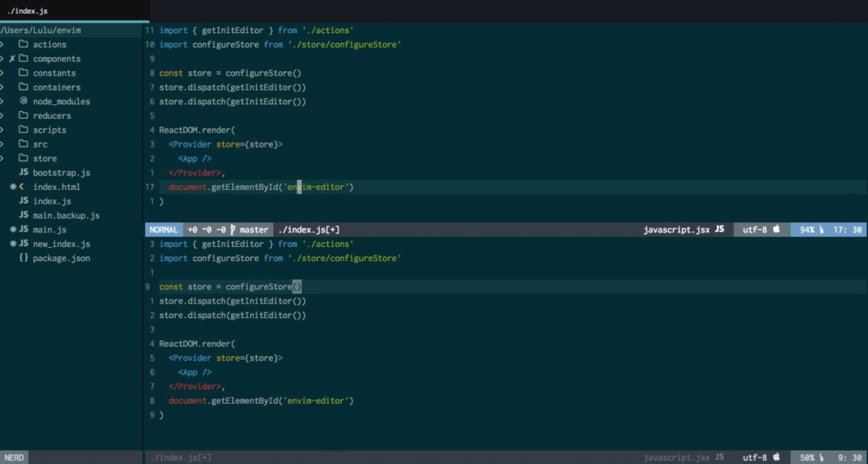Image resolution: width=868 pixels, height=464 pixels.
Task: Click the Apple icon in upper statusline
Action: click(x=776, y=230)
